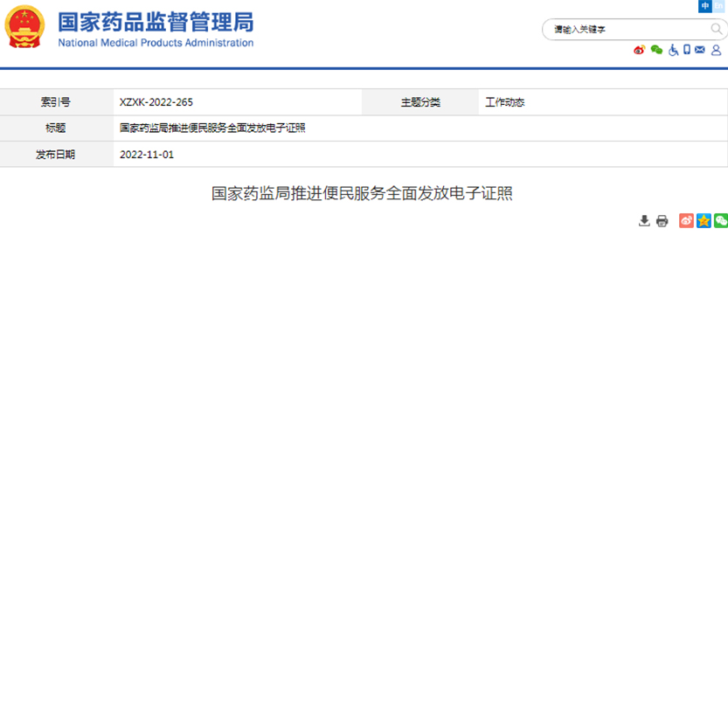Click the email envelope icon
This screenshot has height=728, width=728.
point(700,51)
